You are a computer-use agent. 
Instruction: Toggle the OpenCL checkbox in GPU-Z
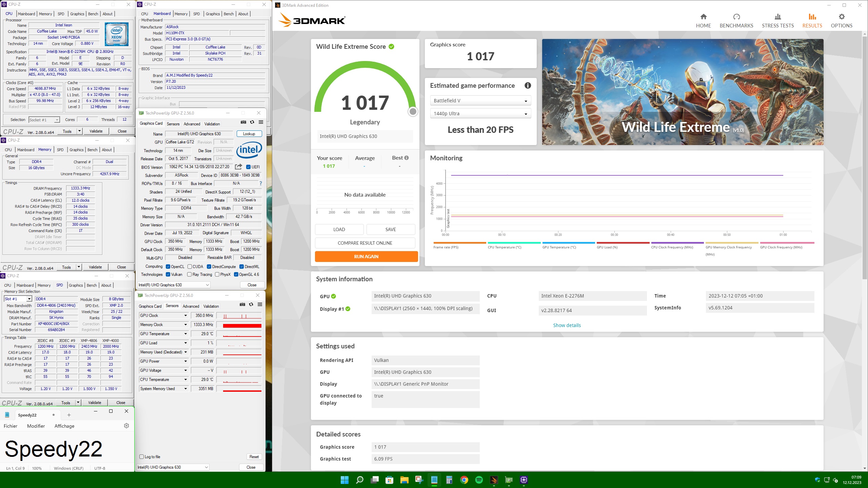pyautogui.click(x=168, y=267)
